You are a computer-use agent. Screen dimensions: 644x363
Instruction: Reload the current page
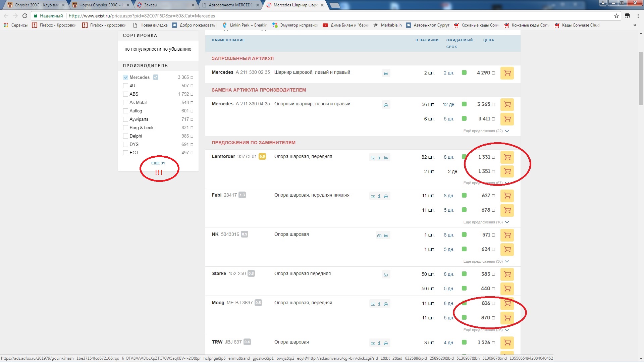coord(25,16)
